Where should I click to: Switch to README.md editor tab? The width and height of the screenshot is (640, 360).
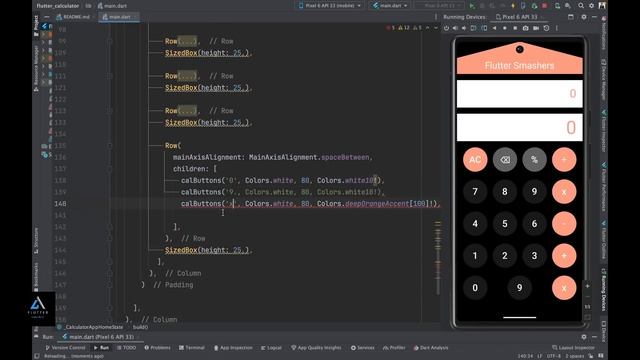pos(73,17)
